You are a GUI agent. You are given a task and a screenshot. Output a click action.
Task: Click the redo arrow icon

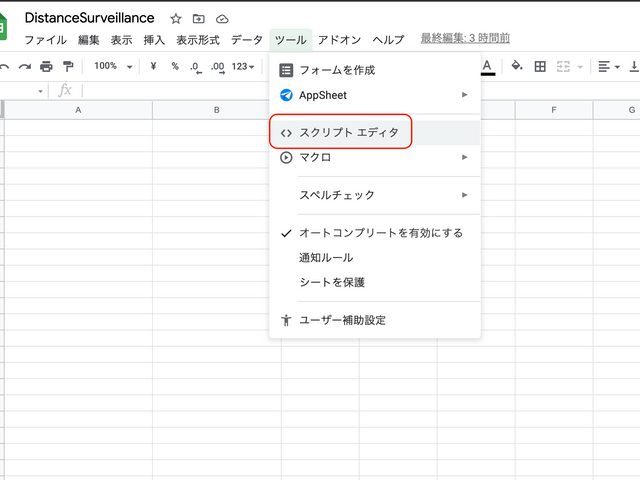coord(24,67)
